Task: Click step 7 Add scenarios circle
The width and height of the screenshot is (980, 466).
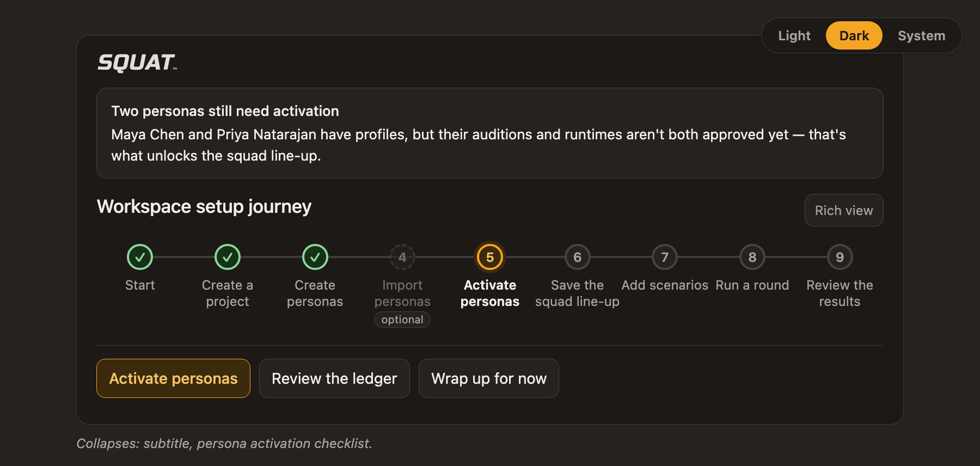Action: [665, 257]
